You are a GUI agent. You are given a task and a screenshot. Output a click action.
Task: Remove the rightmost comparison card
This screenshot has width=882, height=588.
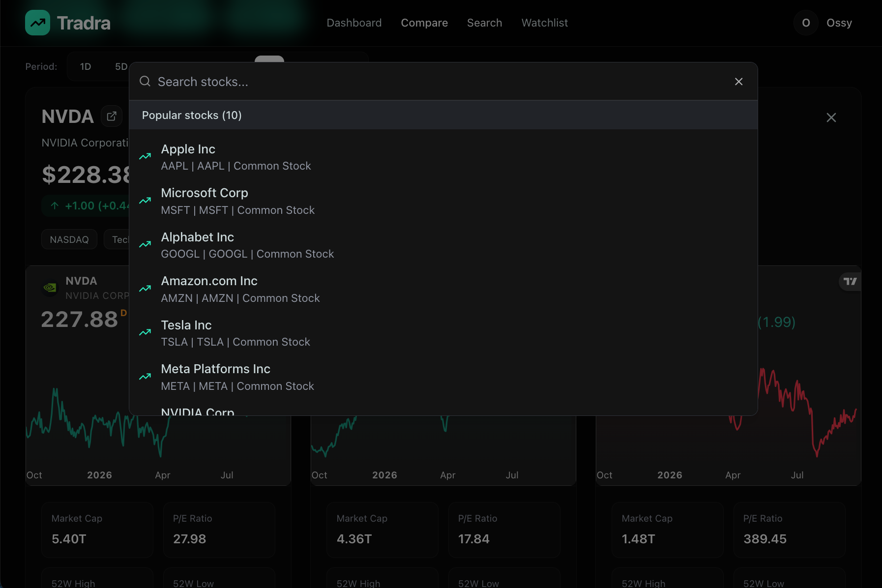831,118
